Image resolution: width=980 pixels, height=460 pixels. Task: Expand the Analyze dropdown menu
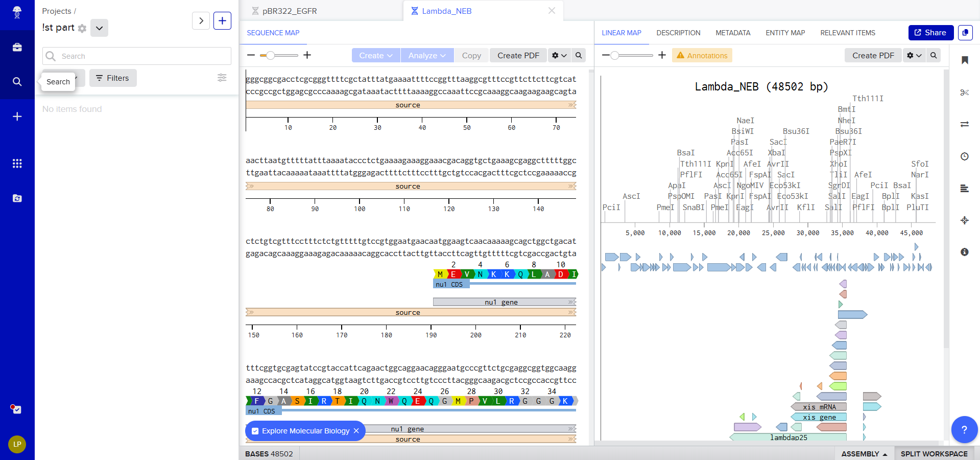coord(427,55)
